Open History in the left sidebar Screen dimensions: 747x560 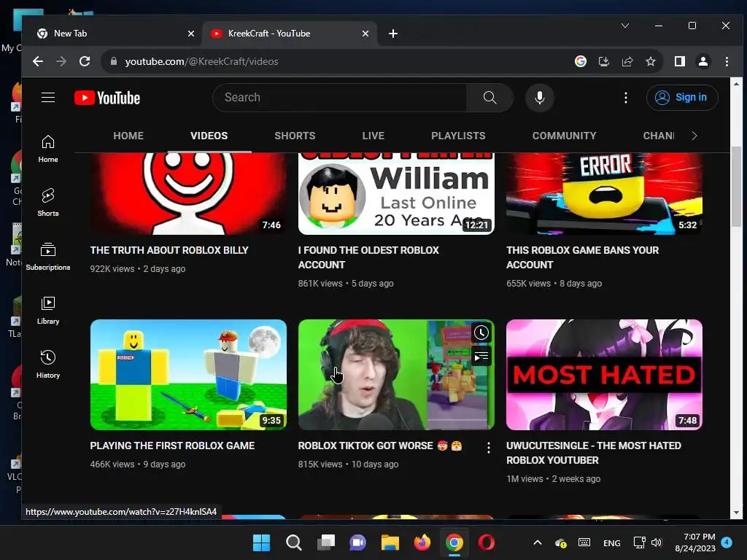pyautogui.click(x=48, y=365)
